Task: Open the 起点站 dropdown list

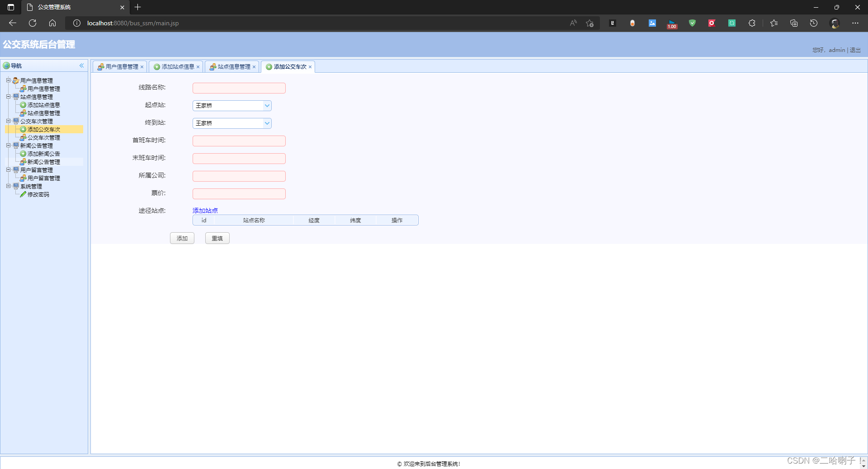Action: 267,106
